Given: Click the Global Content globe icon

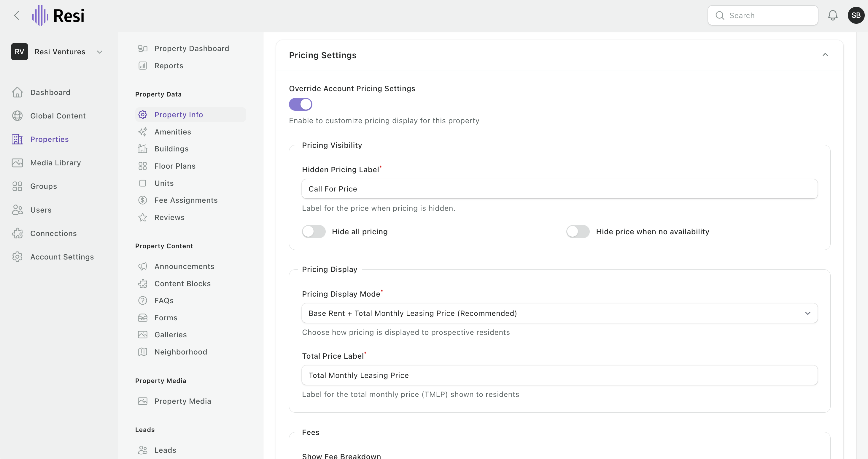Looking at the screenshot, I should click(17, 116).
